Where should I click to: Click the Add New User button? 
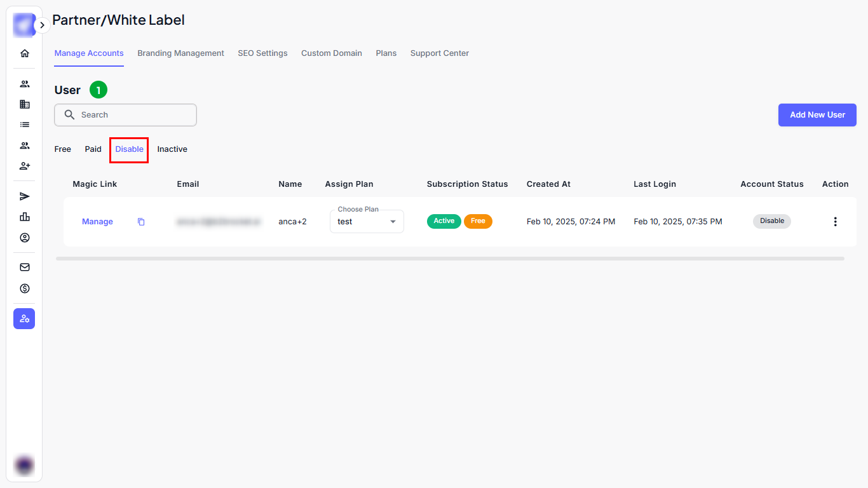click(817, 115)
